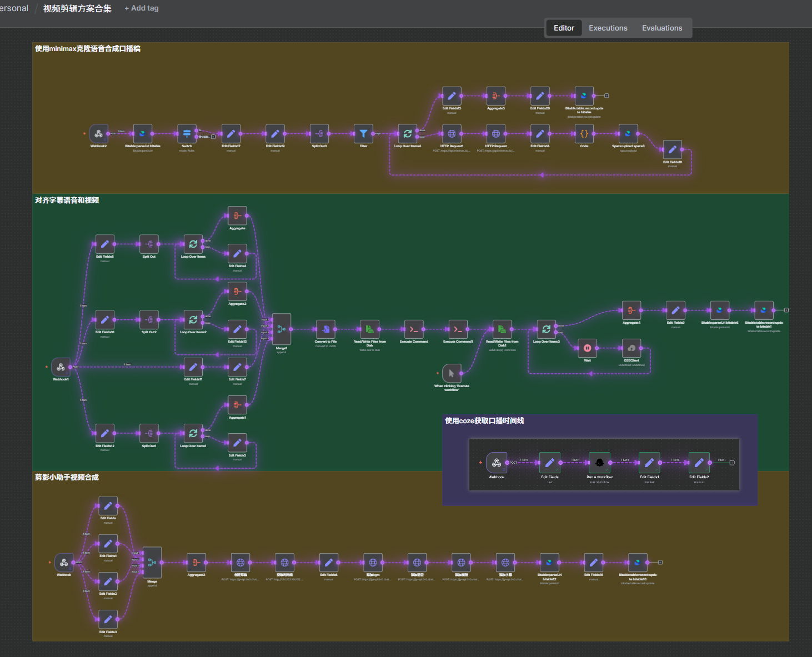This screenshot has width=812, height=657.
Task: Select the Filter node icon
Action: [x=363, y=134]
